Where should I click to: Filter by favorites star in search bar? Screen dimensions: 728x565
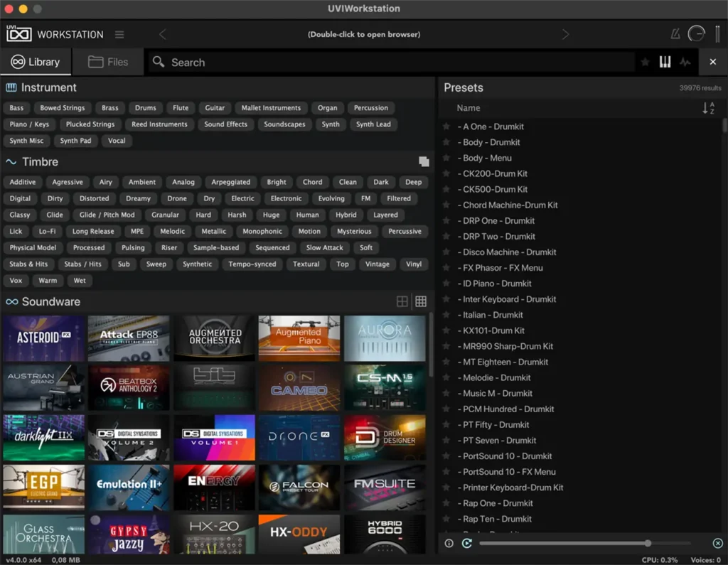pos(645,62)
